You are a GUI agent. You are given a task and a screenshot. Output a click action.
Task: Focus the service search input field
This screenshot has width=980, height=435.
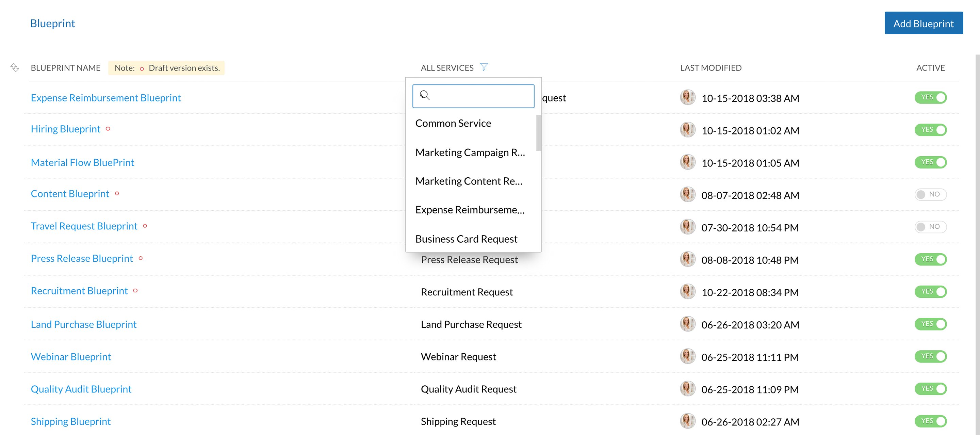[480, 96]
